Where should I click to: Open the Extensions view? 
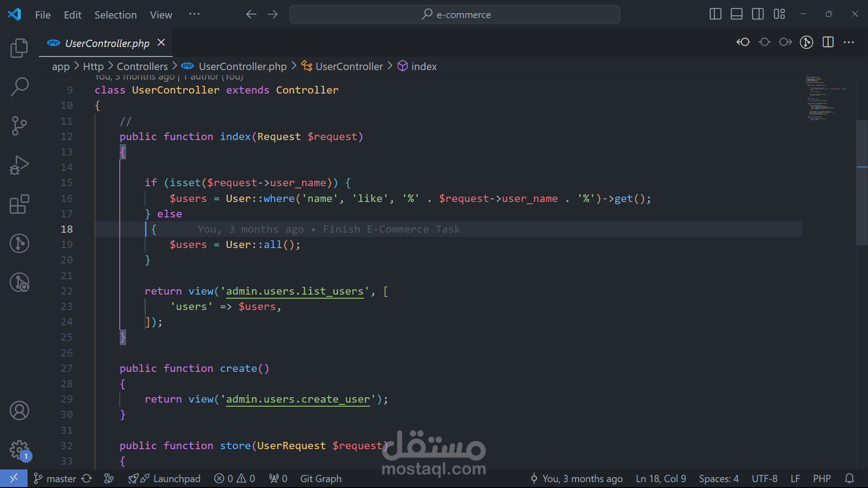coord(19,204)
